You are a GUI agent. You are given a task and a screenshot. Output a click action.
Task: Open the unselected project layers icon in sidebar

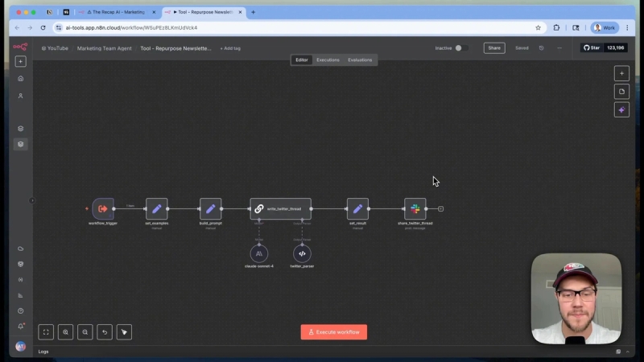click(x=21, y=129)
